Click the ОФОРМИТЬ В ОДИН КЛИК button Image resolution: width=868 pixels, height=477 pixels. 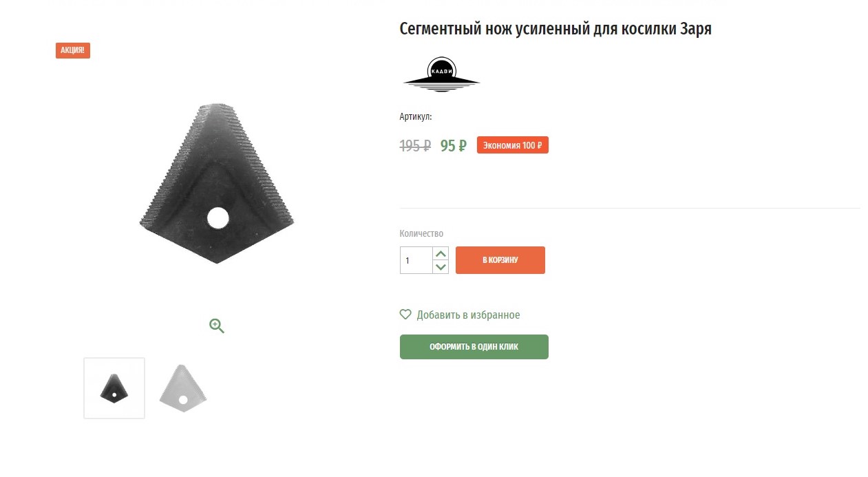click(x=474, y=347)
